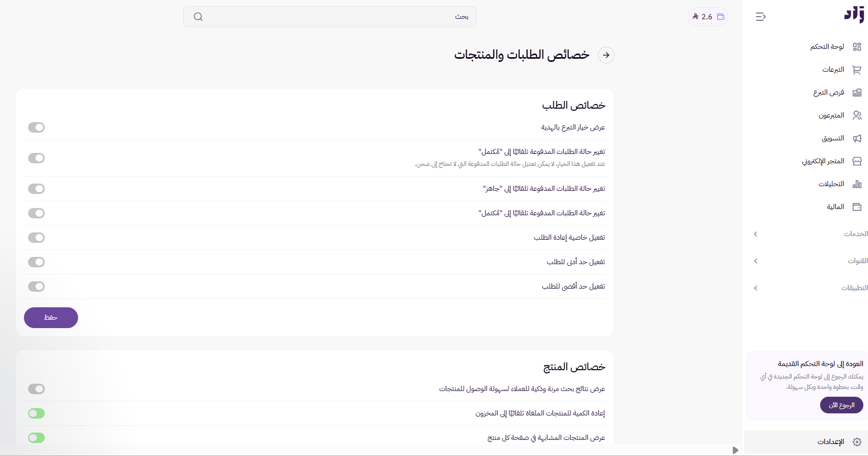This screenshot has height=456, width=868.
Task: Click the الخدمات section label
Action: click(856, 234)
